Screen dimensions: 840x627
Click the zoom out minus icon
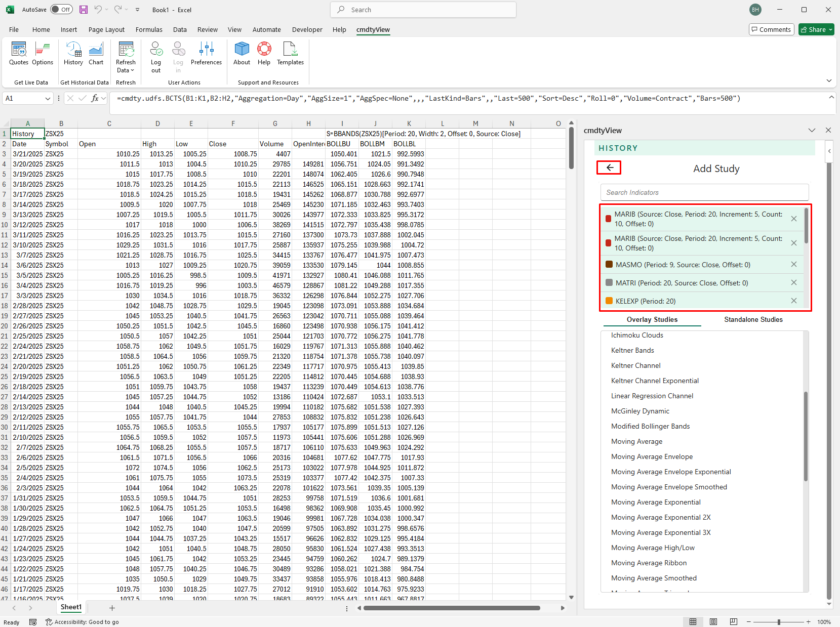tap(749, 622)
